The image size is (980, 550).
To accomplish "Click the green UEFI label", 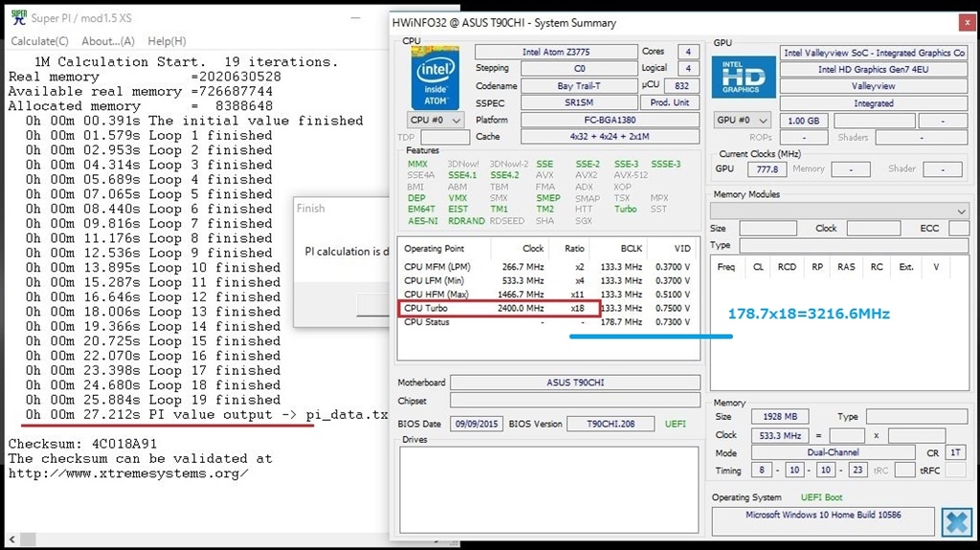I will [675, 424].
